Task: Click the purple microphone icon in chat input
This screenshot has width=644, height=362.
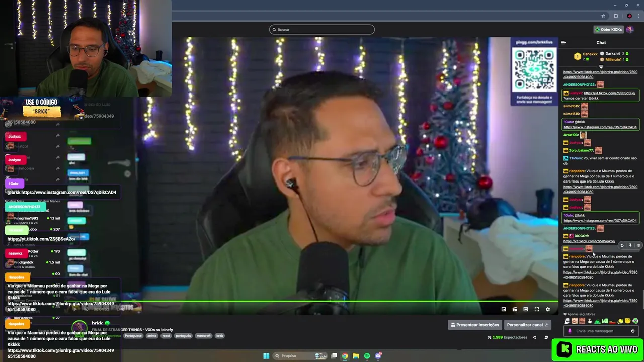Action: tap(570, 331)
